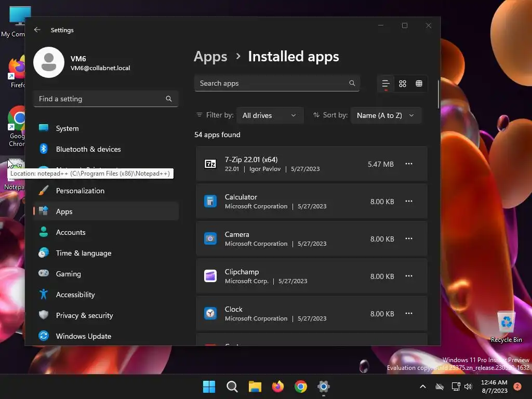Open Sort by Name (A to Z) dropdown

coord(386,115)
